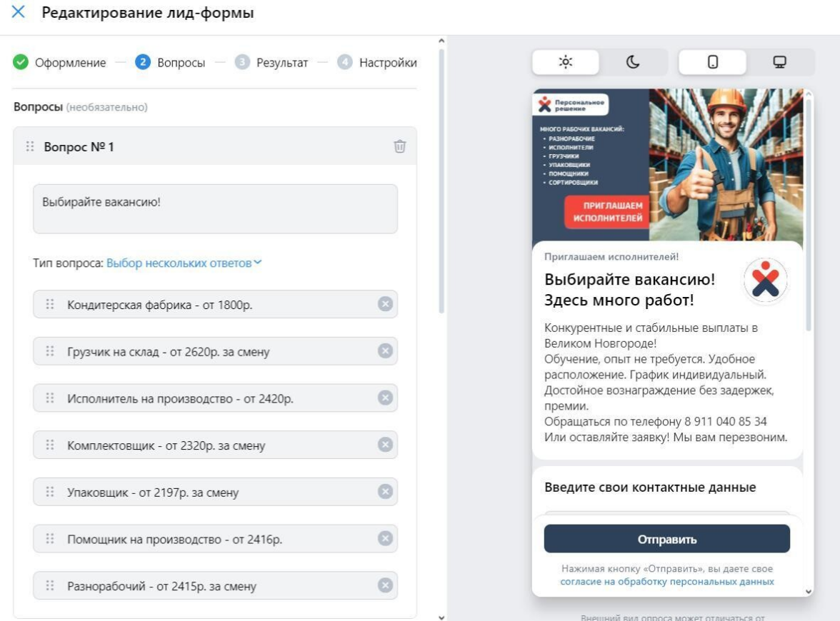Switch preview to light theme sun icon
This screenshot has height=621, width=840.
565,62
